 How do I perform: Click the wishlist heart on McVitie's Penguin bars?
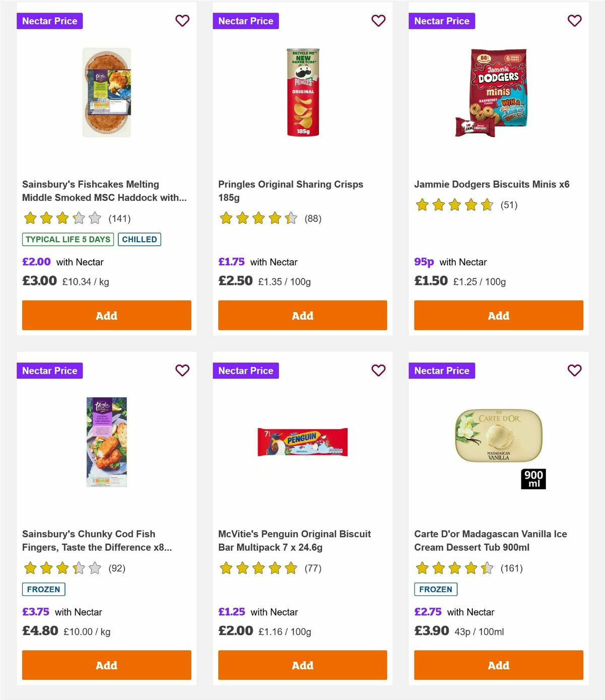tap(378, 370)
